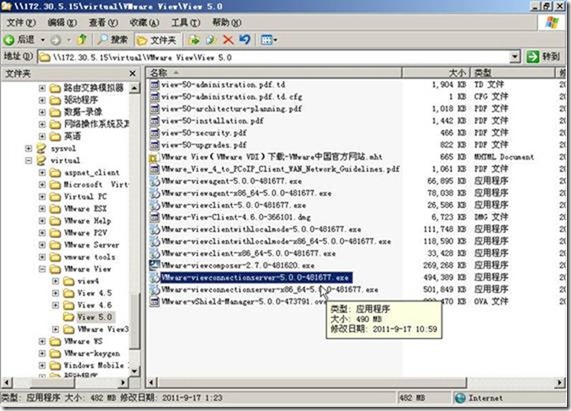The height and width of the screenshot is (411, 571).
Task: Open the Favorites (收藏) menu
Action: pos(145,23)
